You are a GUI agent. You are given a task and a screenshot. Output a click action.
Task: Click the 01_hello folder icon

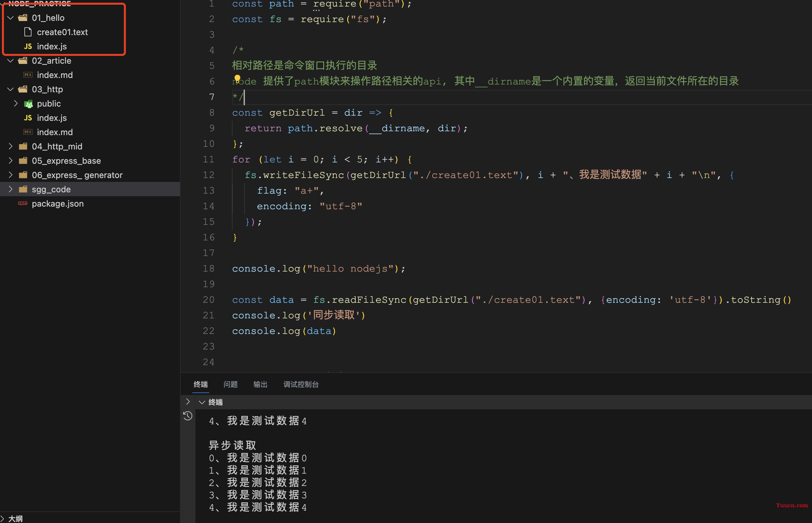23,18
